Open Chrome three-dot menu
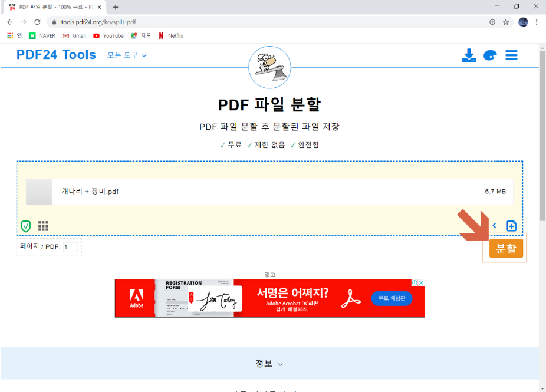Screen dimensions: 546x392 (537, 22)
